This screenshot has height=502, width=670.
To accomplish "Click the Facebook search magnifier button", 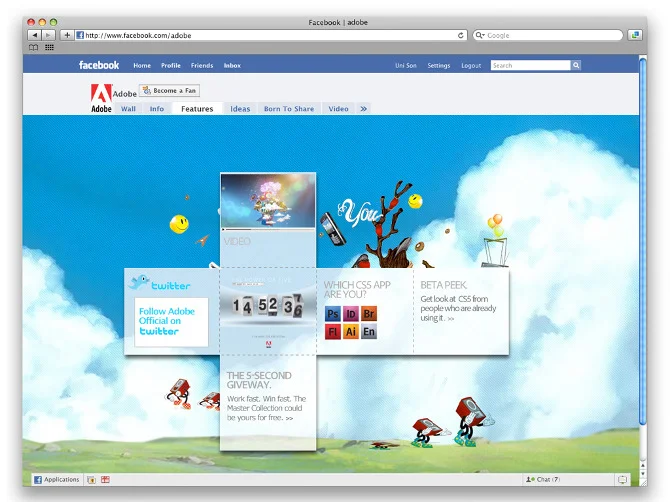I will [576, 65].
